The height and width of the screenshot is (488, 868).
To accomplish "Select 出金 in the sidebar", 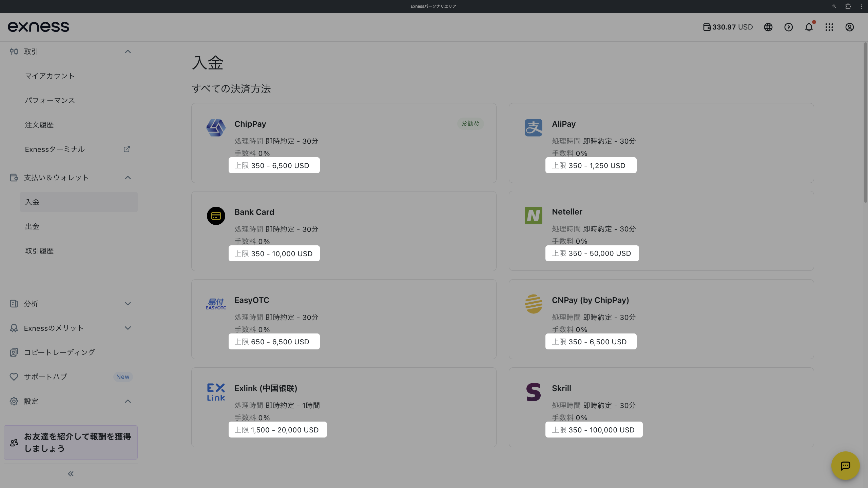I will pos(32,226).
